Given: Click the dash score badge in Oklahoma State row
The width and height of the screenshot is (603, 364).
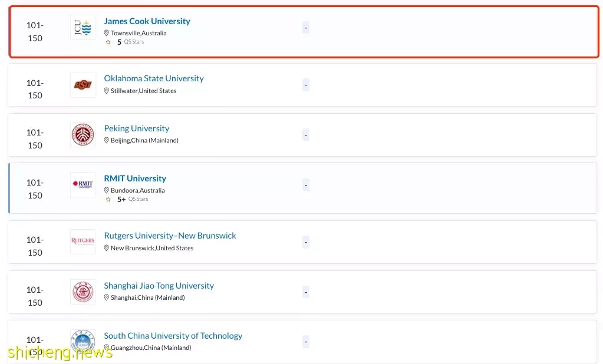Looking at the screenshot, I should tap(306, 85).
